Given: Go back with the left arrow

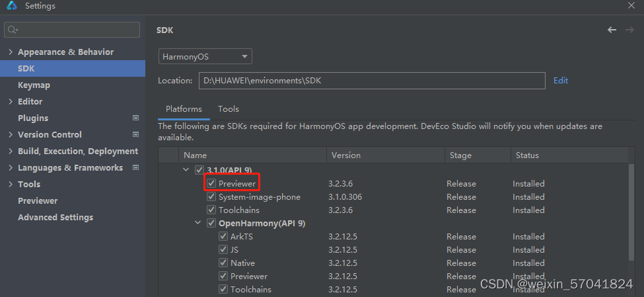Looking at the screenshot, I should 612,30.
